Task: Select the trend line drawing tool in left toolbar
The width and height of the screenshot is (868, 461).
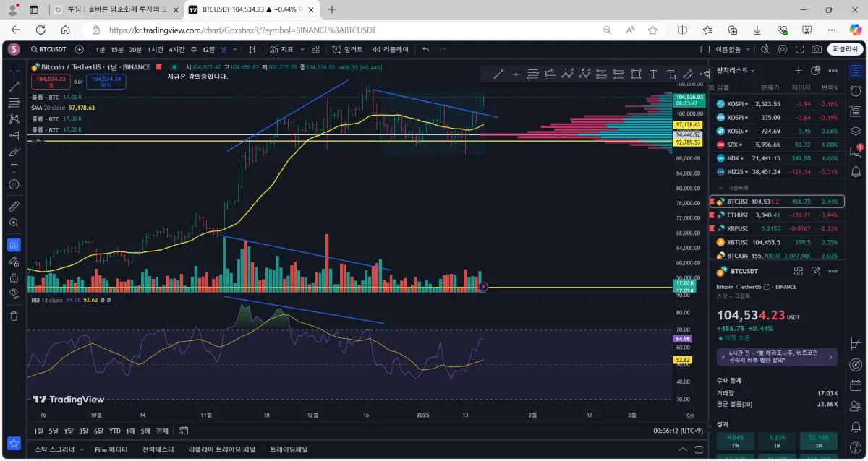Action: pos(14,87)
